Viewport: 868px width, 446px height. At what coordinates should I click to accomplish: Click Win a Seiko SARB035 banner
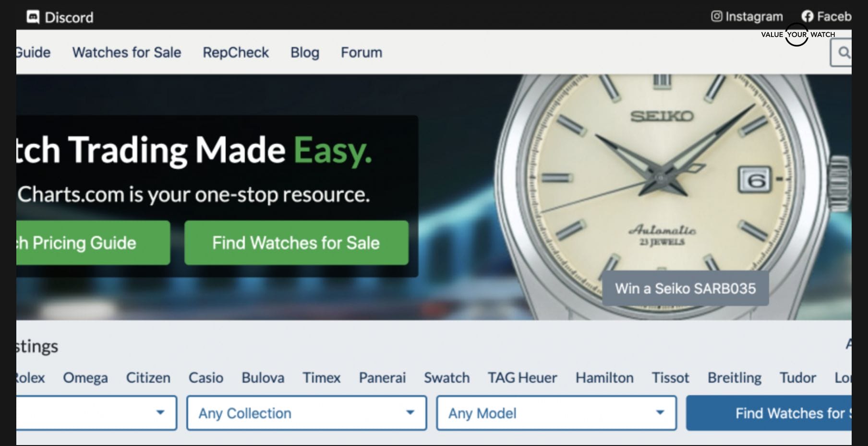685,288
